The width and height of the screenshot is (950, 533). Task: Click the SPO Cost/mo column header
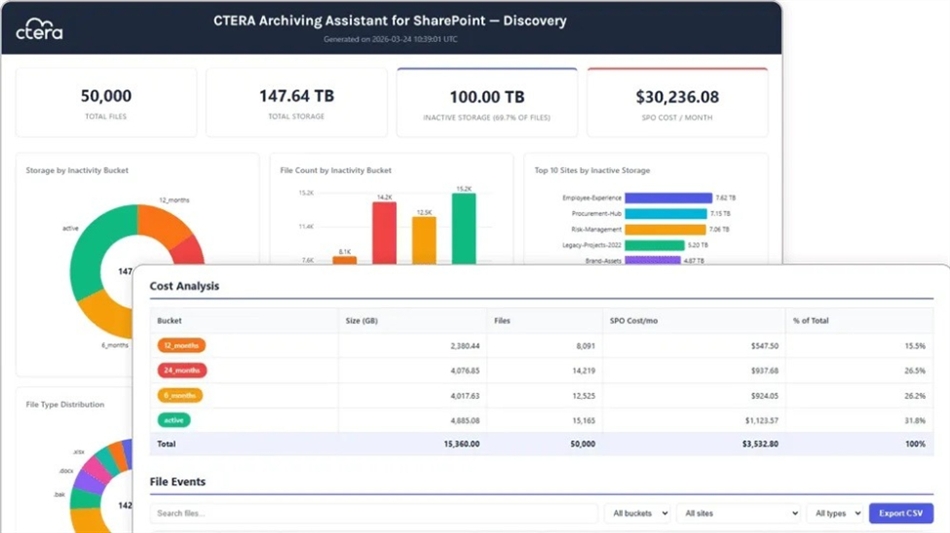pos(634,320)
